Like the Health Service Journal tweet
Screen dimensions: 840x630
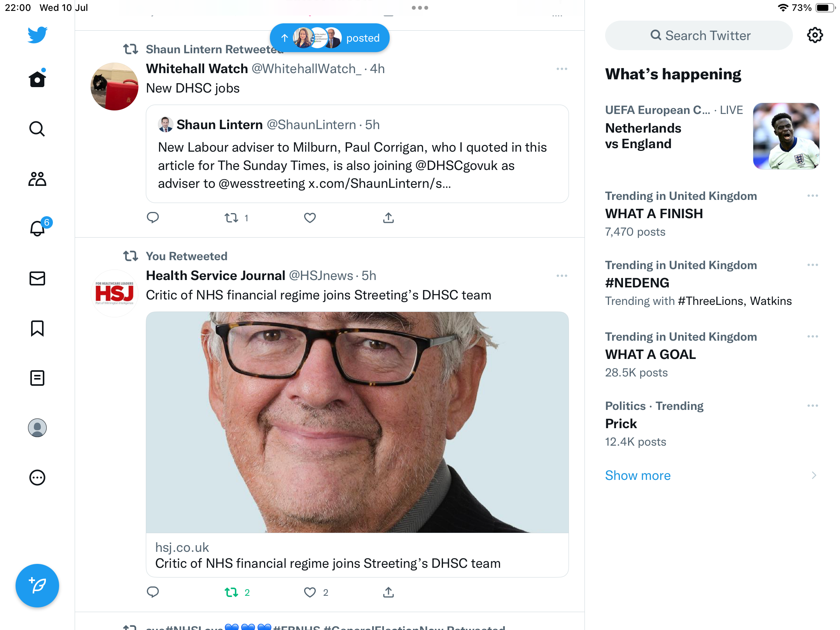pos(310,592)
